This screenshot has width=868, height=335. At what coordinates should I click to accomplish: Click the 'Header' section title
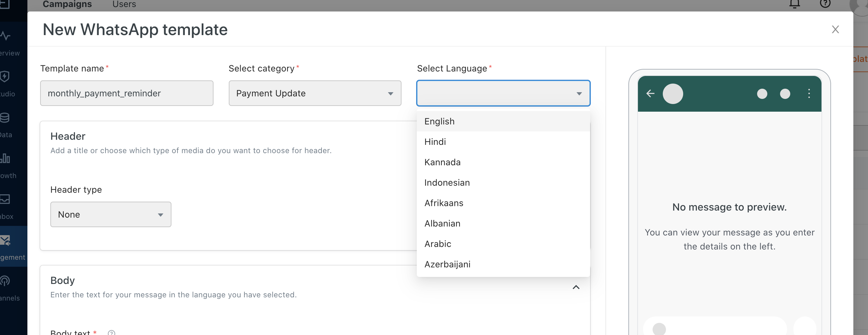click(68, 136)
